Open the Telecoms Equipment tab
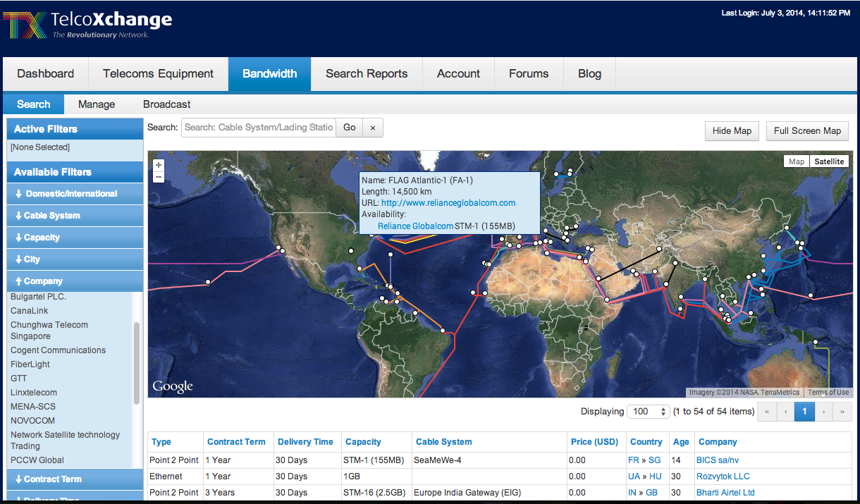This screenshot has width=860, height=504. click(158, 74)
